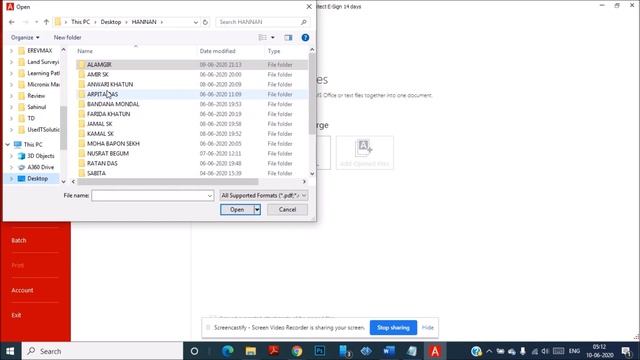Select the ALAMGIR folder
Image resolution: width=640 pixels, height=360 pixels.
point(191,64)
